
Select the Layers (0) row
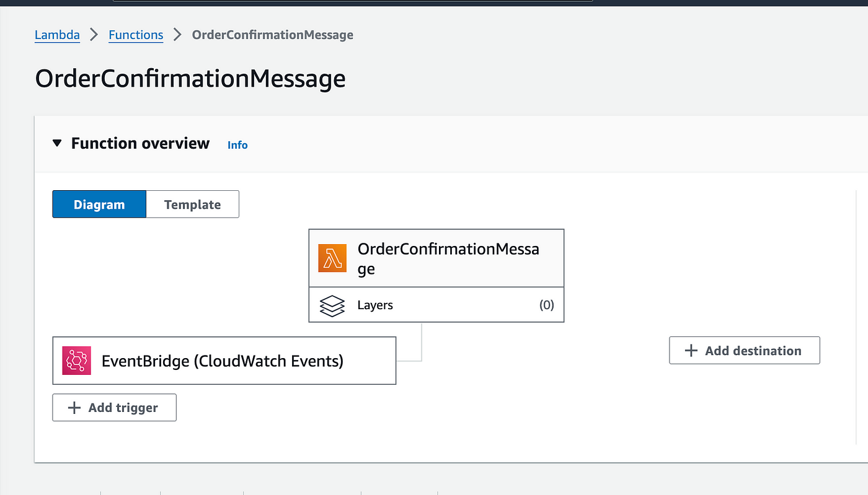pos(436,305)
